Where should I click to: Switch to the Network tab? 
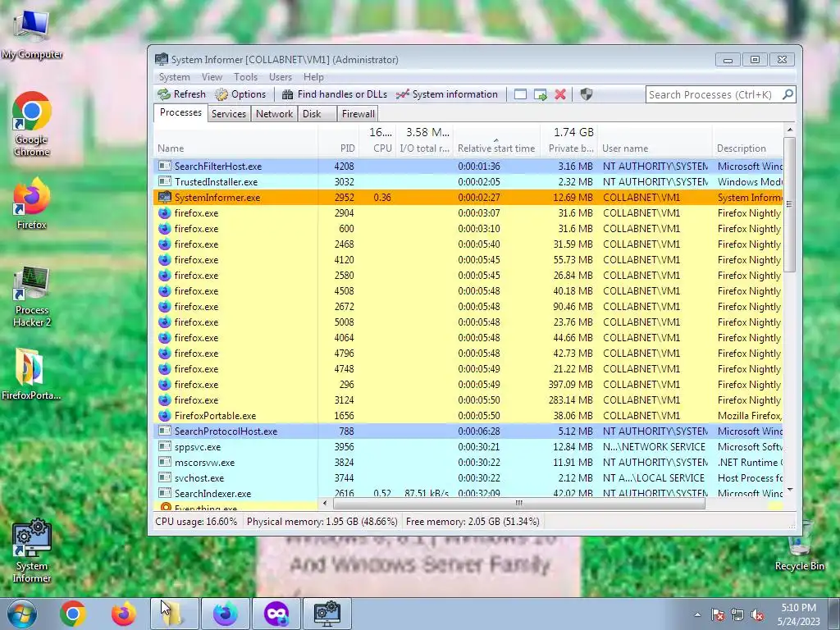tap(274, 113)
